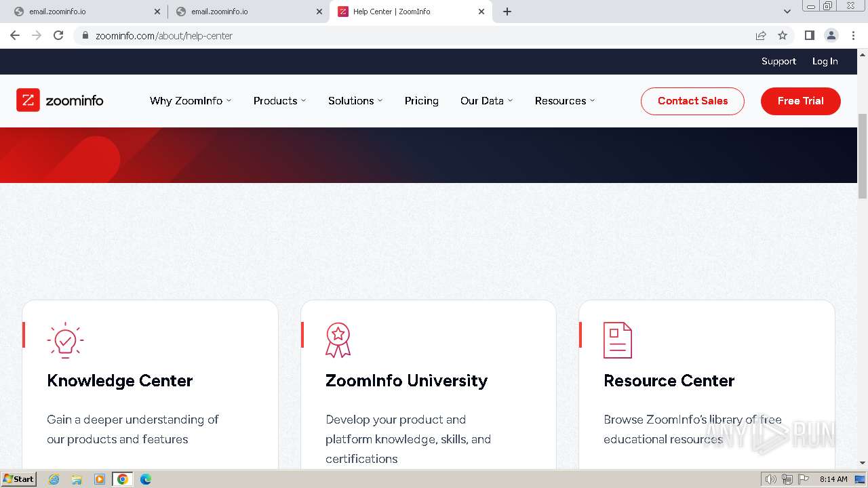View site information lock icon
This screenshot has height=488, width=868.
pyautogui.click(x=85, y=35)
